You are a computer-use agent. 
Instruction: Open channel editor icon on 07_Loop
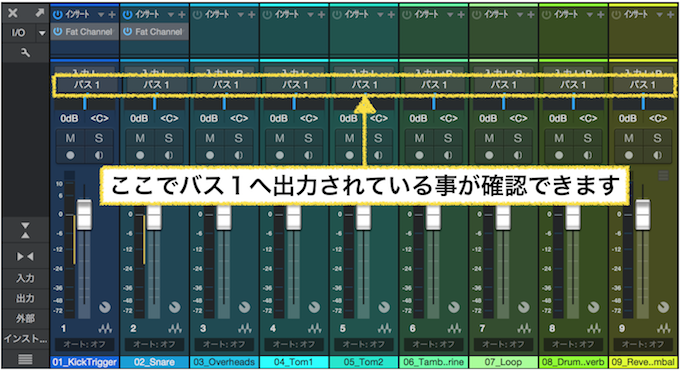pos(524,328)
